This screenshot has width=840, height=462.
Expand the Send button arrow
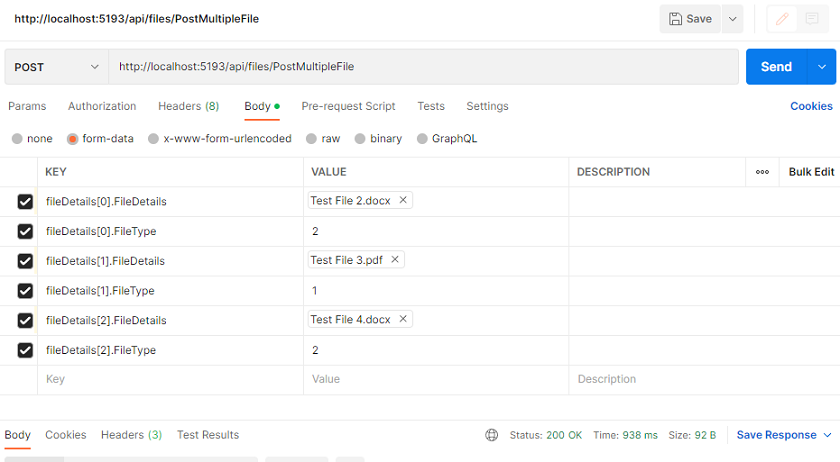[x=821, y=67]
